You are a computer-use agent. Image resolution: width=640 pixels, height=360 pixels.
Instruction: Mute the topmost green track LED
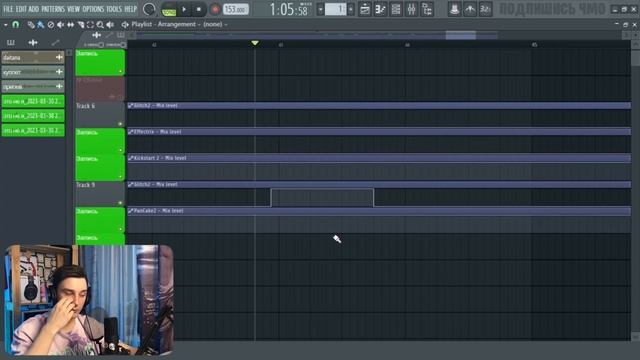pos(120,71)
